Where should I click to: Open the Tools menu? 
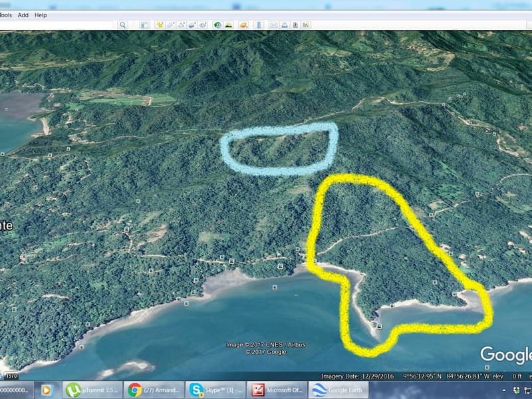[5, 15]
